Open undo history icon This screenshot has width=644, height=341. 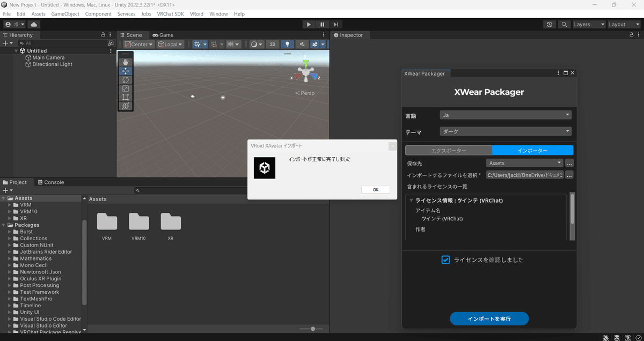click(x=550, y=24)
